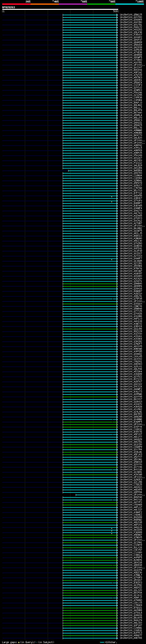
Task: Open hit UniRef100_A9DL51
Action: click(x=131, y=296)
